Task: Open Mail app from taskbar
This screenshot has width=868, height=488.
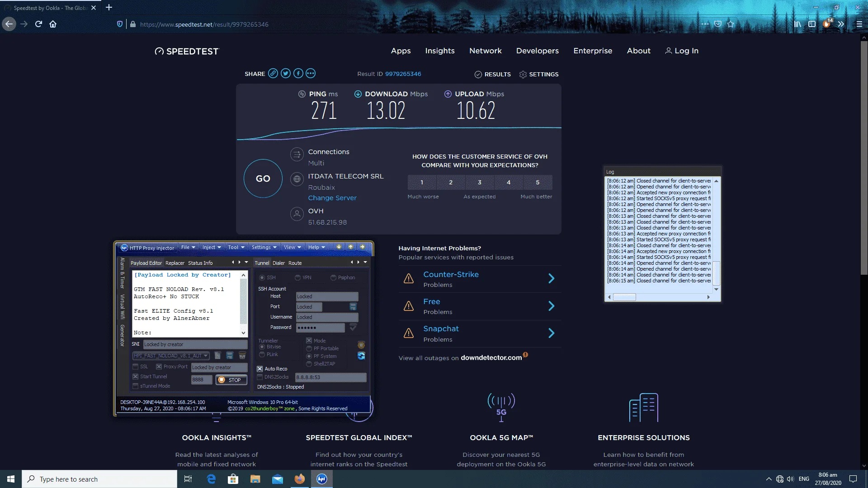Action: [278, 479]
